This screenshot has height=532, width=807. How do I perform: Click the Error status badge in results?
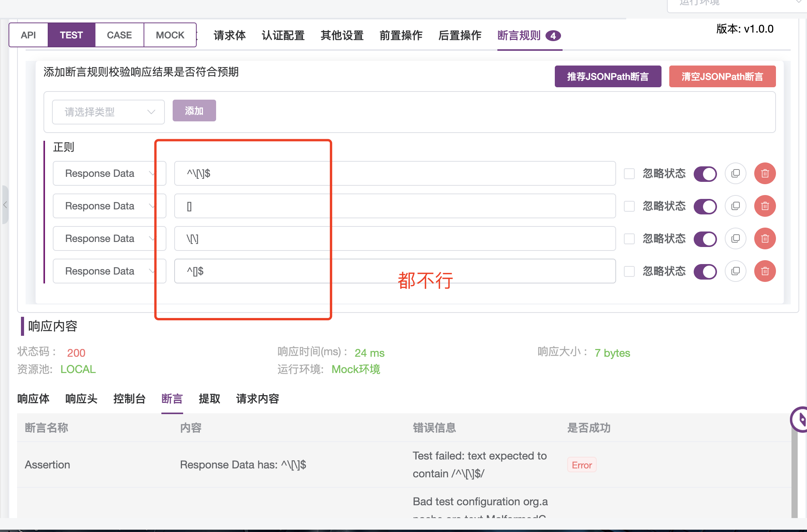(581, 465)
